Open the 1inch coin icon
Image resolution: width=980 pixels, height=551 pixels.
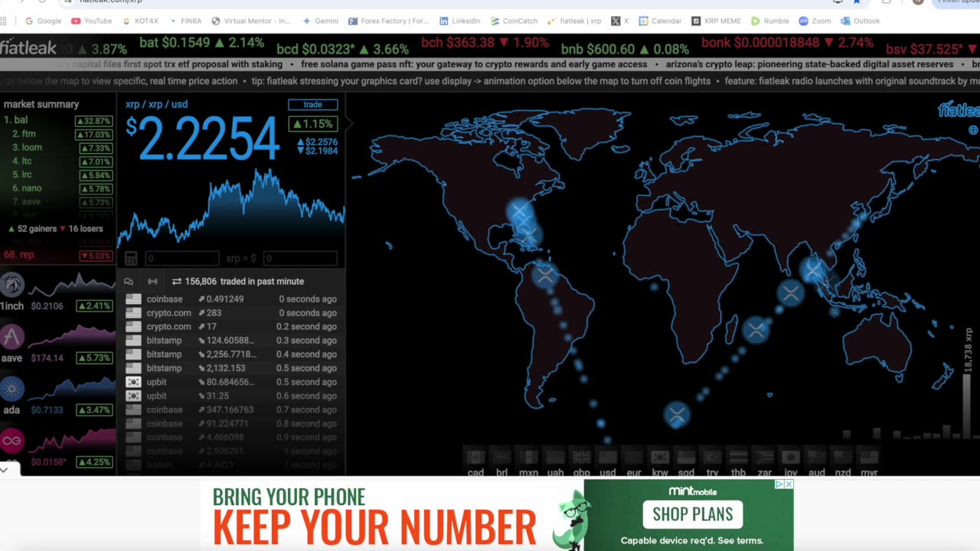point(12,285)
